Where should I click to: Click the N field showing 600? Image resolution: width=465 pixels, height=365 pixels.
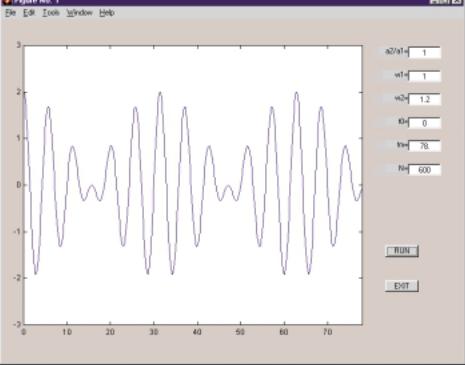(x=425, y=170)
